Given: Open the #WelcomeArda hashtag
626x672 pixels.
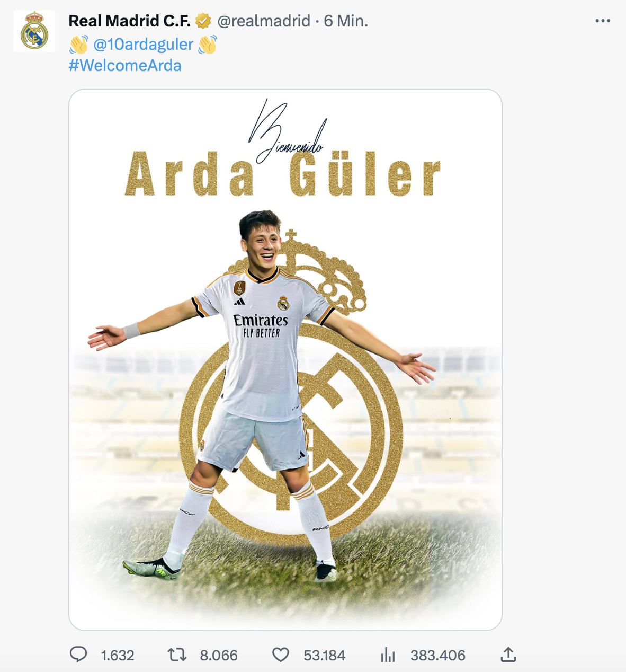Looking at the screenshot, I should 125,65.
